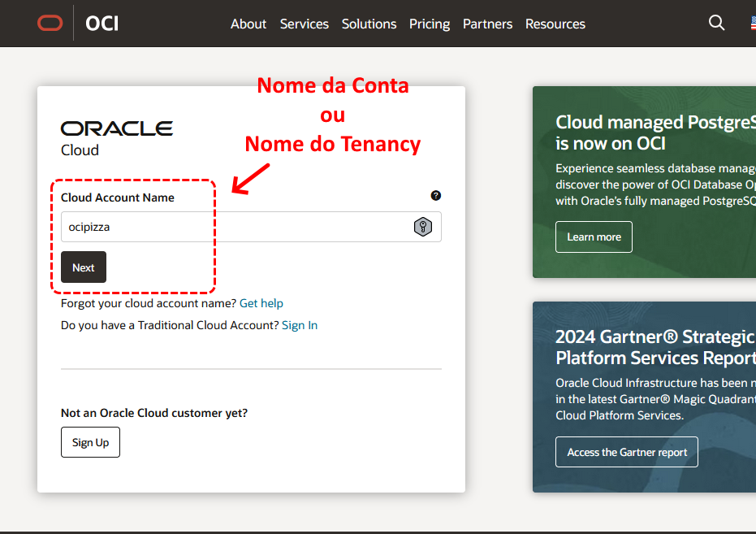This screenshot has width=756, height=534.
Task: Click the Traditional Cloud Account Sign In link
Action: pos(300,325)
